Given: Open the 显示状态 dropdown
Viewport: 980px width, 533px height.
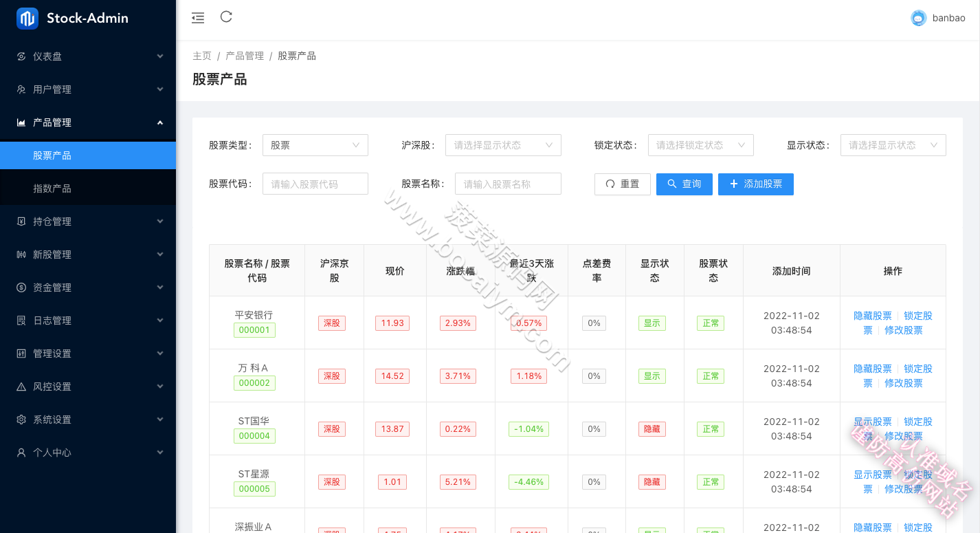Looking at the screenshot, I should pyautogui.click(x=893, y=145).
